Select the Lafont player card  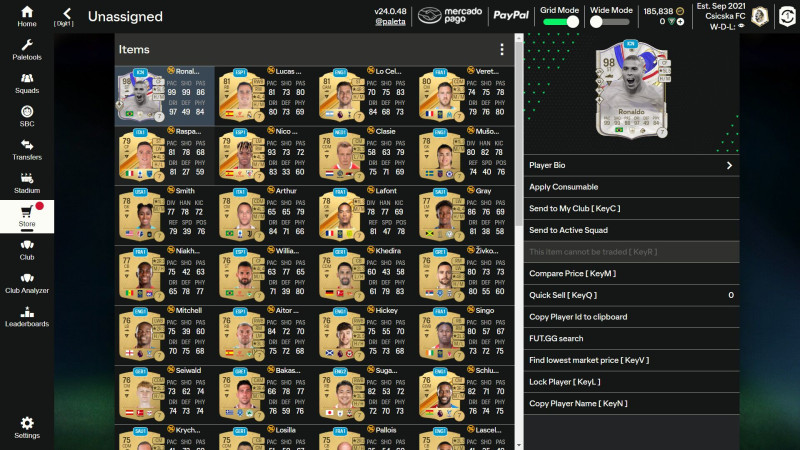click(x=364, y=215)
